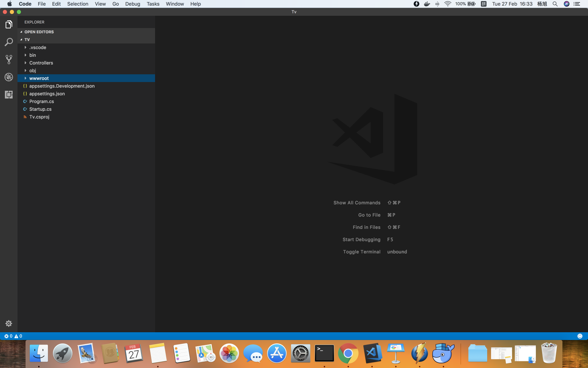Image resolution: width=588 pixels, height=368 pixels.
Task: Open the Notification Center icon
Action: (x=577, y=4)
